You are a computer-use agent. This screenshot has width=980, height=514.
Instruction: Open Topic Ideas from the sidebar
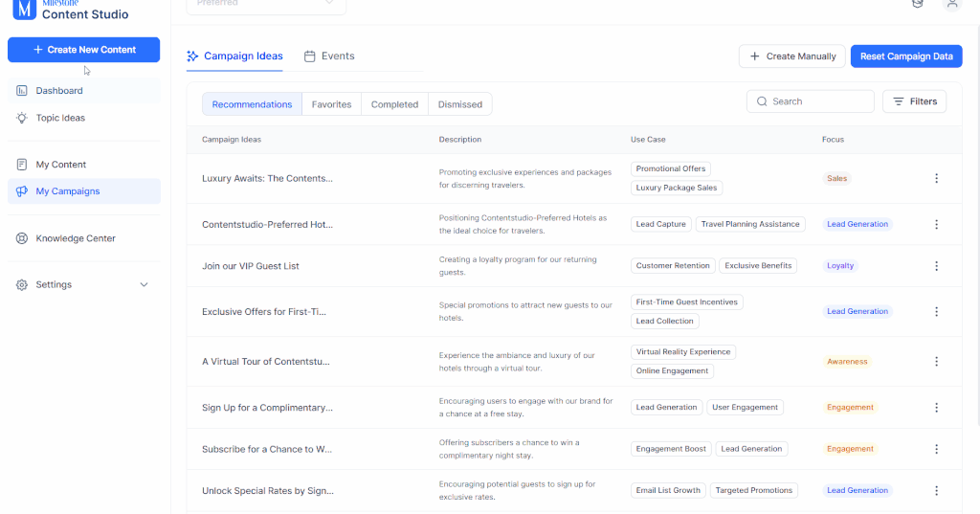click(x=84, y=118)
